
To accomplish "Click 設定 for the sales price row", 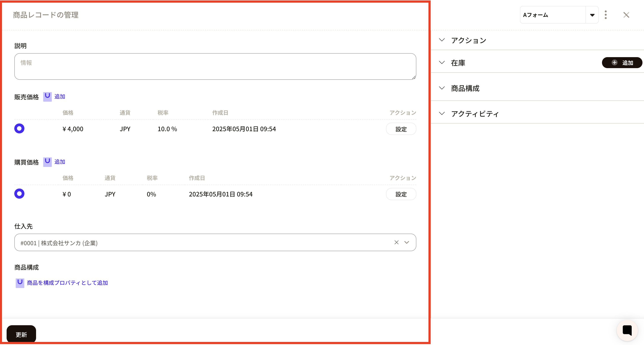I will pos(401,129).
